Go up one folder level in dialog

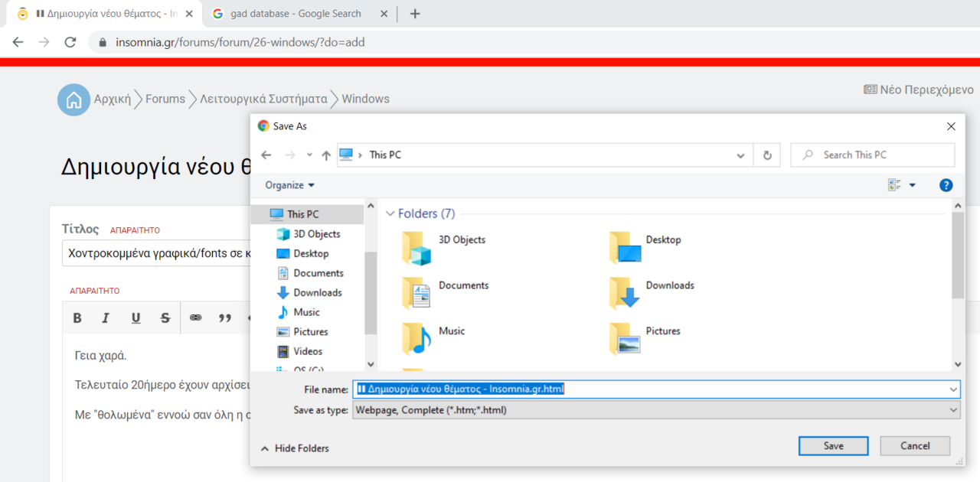point(326,155)
